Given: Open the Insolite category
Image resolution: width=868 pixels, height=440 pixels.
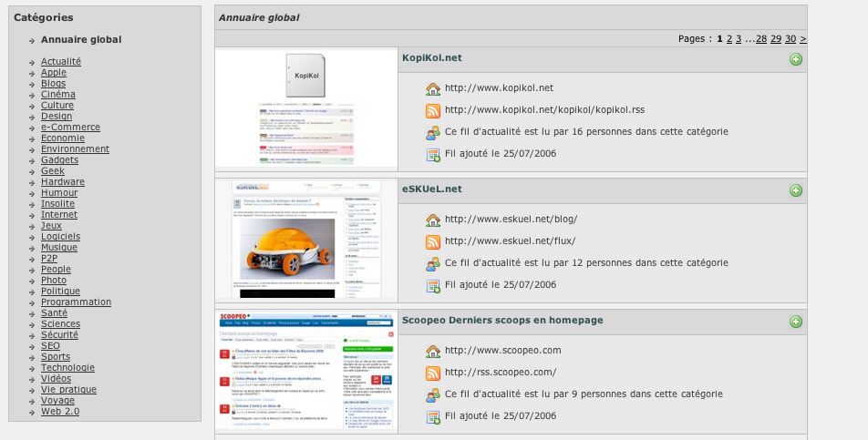Looking at the screenshot, I should [x=57, y=203].
